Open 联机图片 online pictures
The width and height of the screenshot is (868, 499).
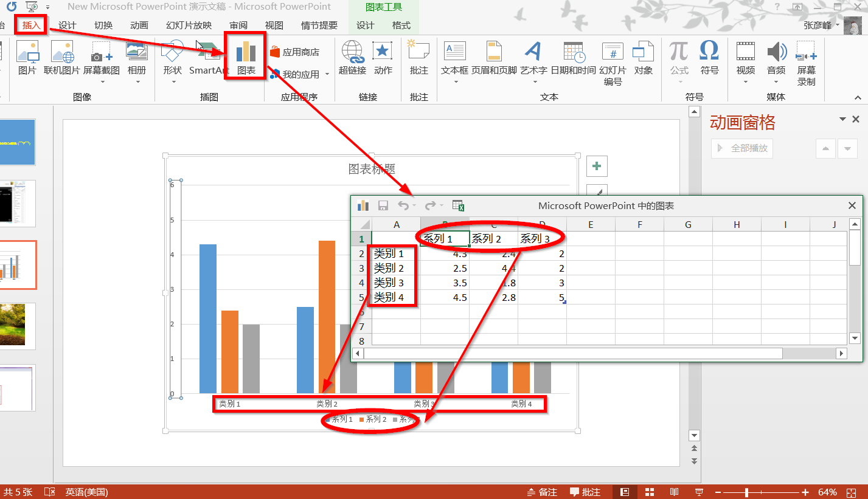(62, 58)
